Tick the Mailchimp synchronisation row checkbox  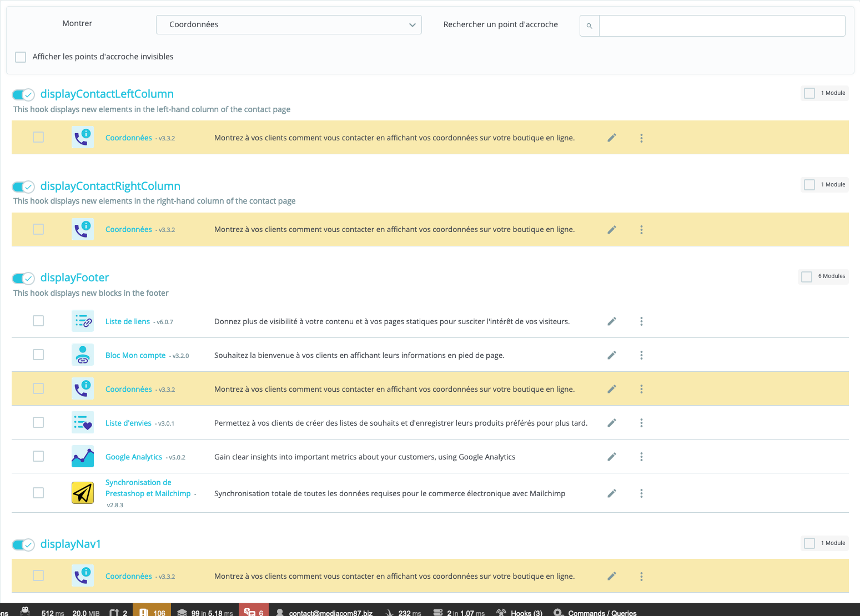pos(38,493)
